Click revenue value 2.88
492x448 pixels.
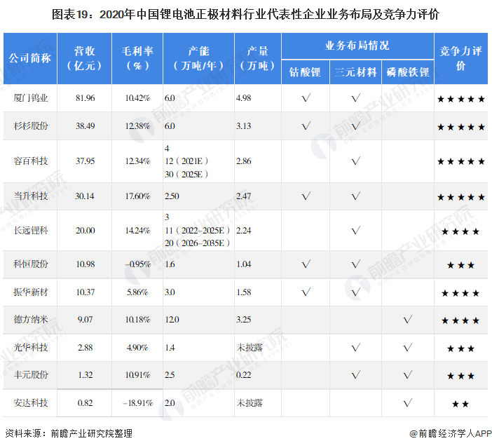pyautogui.click(x=85, y=348)
